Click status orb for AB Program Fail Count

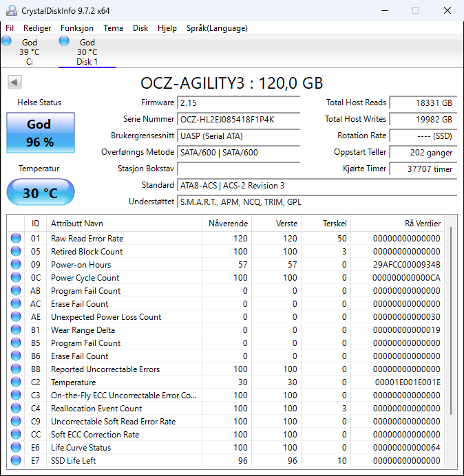click(16, 290)
